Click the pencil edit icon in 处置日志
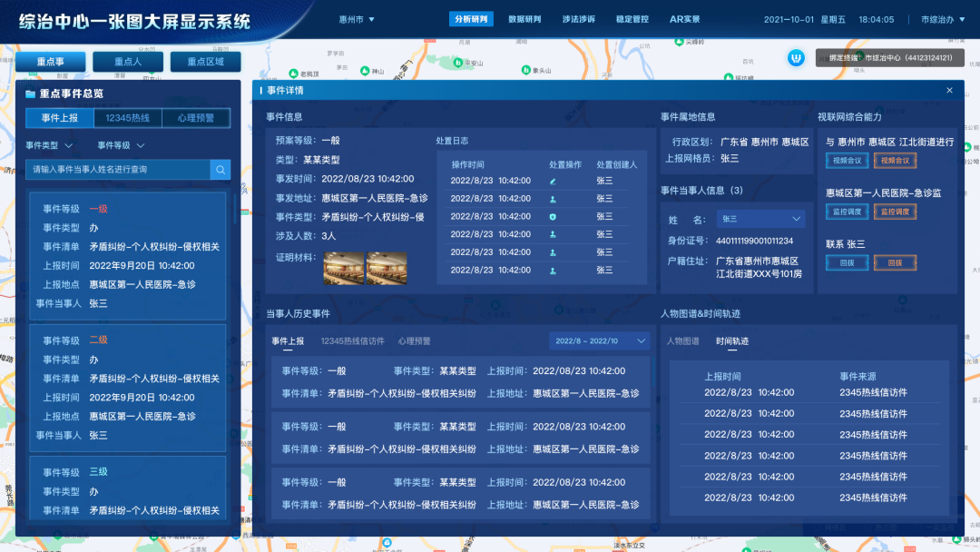 [553, 181]
